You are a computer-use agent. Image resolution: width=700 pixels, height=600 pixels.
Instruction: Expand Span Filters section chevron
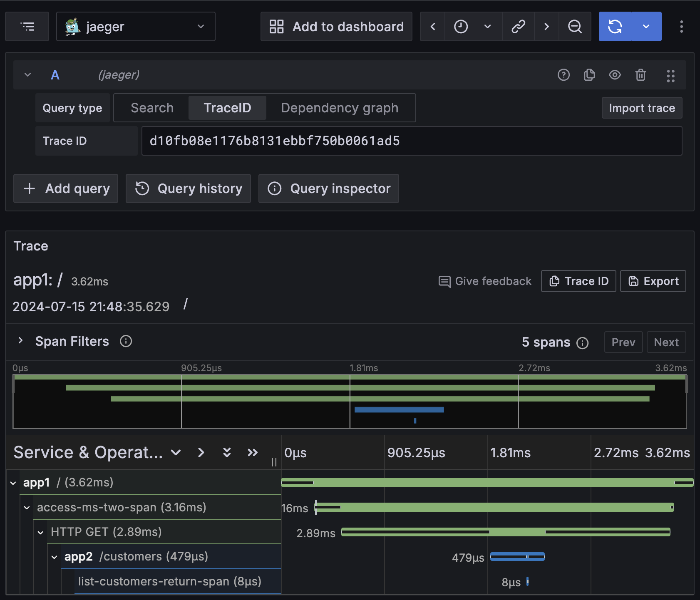coord(20,341)
